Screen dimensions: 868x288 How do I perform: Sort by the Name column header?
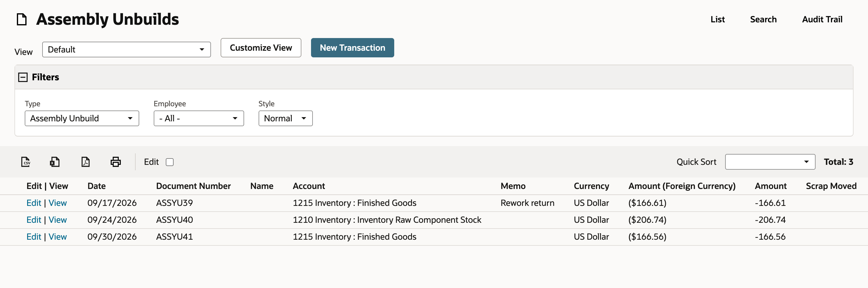[x=262, y=186]
